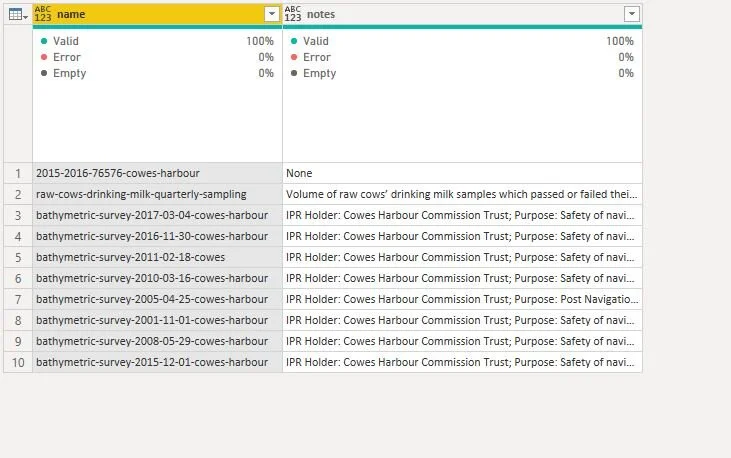Open the notes column filter dropdown
The height and width of the screenshot is (458, 731).
click(x=632, y=14)
